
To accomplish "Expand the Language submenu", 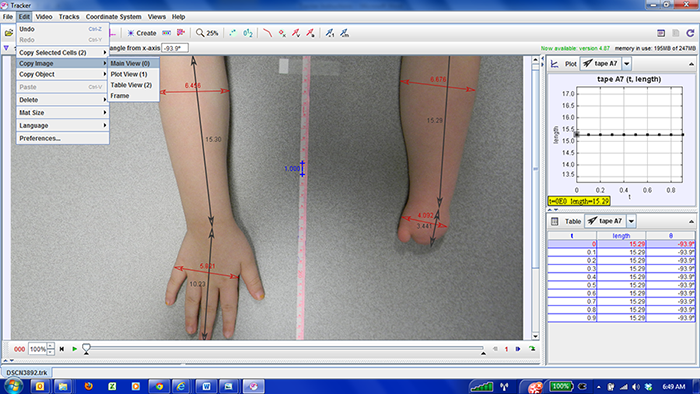I will [62, 125].
